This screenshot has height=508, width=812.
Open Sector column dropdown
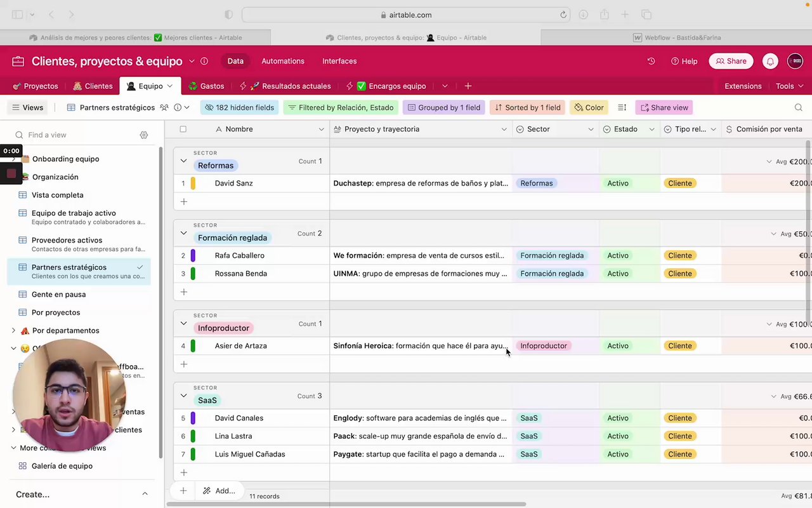point(591,129)
